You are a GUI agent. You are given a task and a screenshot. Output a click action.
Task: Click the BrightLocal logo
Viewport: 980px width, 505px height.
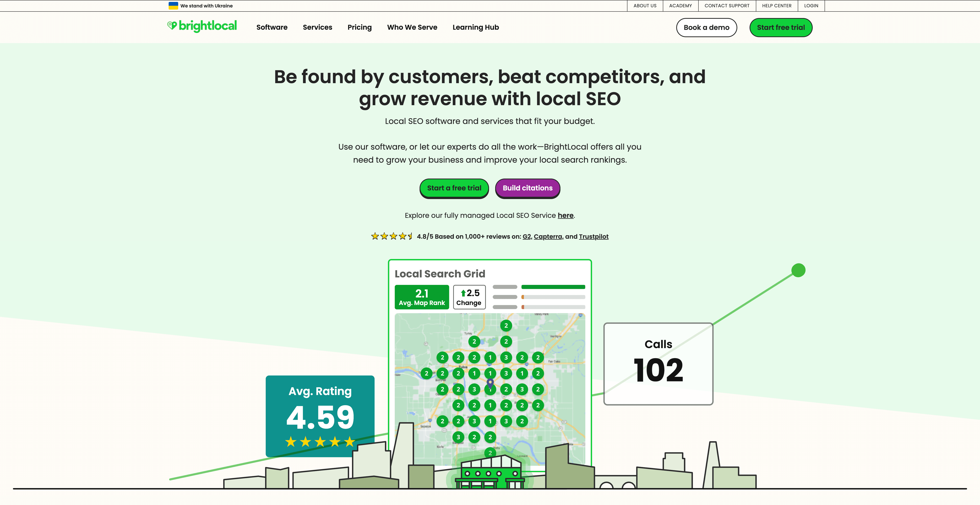point(202,26)
